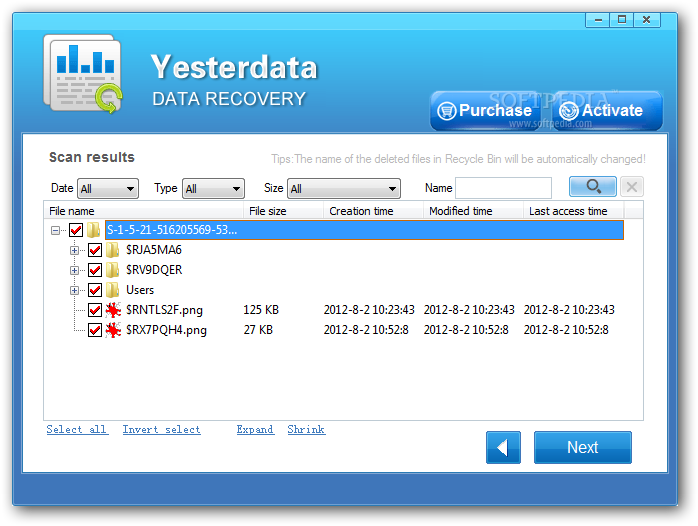Open the Date filter dropdown
The height and width of the screenshot is (526, 698).
click(x=108, y=189)
